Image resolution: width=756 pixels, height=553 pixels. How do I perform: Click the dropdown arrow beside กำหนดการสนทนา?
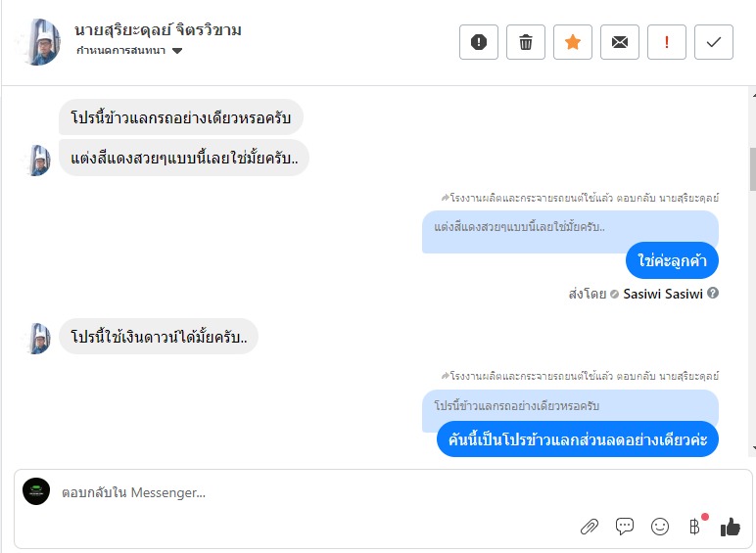click(177, 51)
